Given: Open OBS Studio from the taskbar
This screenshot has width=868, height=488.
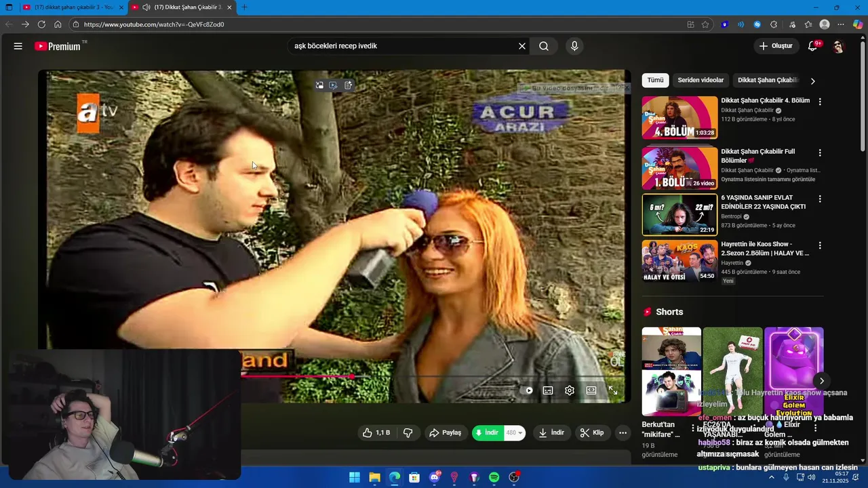Looking at the screenshot, I should point(514,477).
